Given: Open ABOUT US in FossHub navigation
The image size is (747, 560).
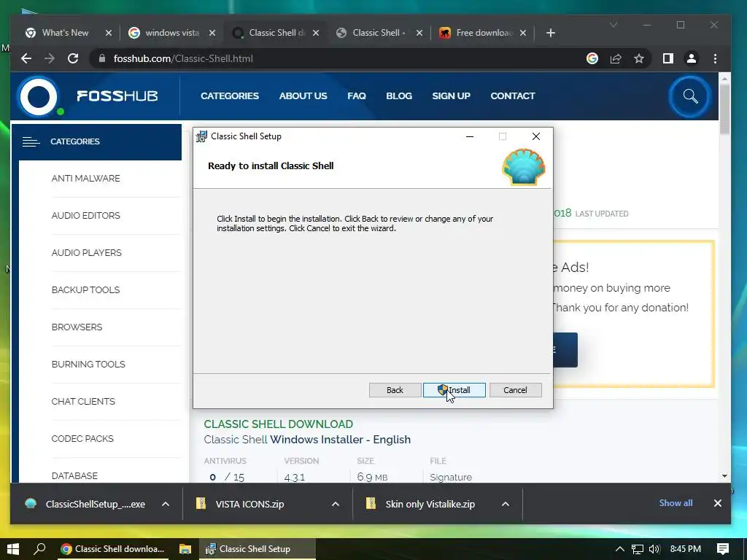Looking at the screenshot, I should coord(303,96).
